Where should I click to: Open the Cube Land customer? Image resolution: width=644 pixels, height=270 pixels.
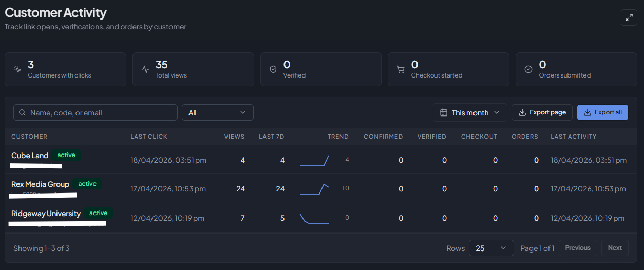(30, 156)
